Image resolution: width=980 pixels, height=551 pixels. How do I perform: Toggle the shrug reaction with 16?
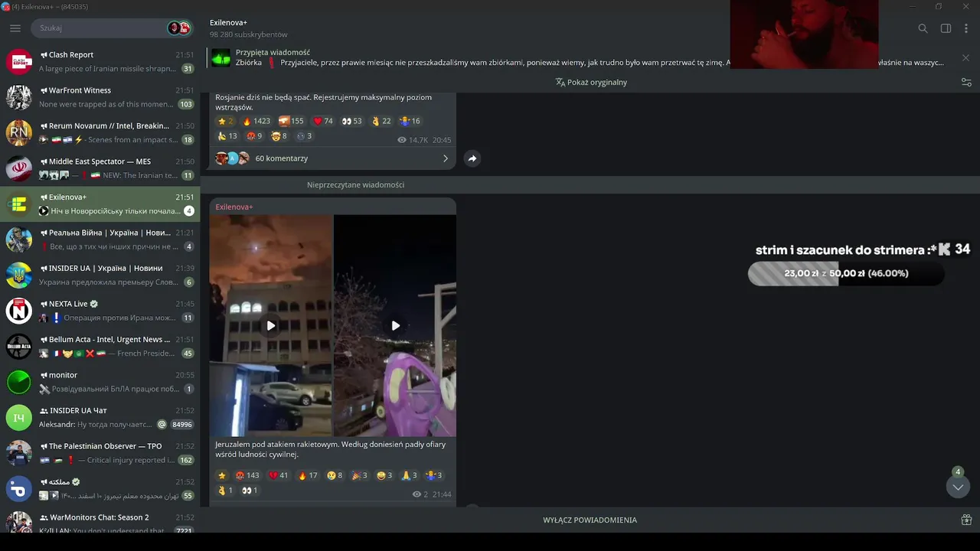[x=410, y=121]
